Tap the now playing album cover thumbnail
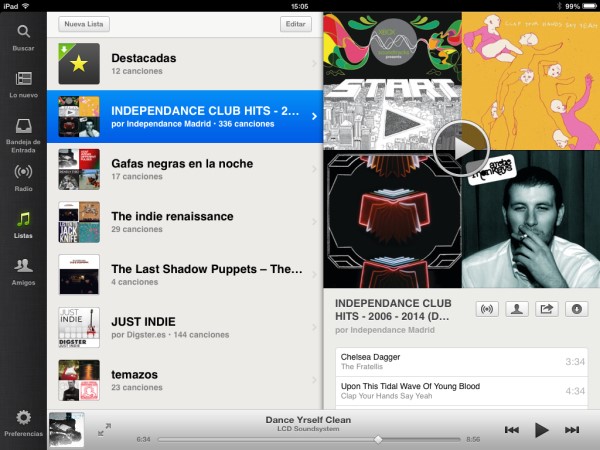Screen dimensions: 600x450 67,429
